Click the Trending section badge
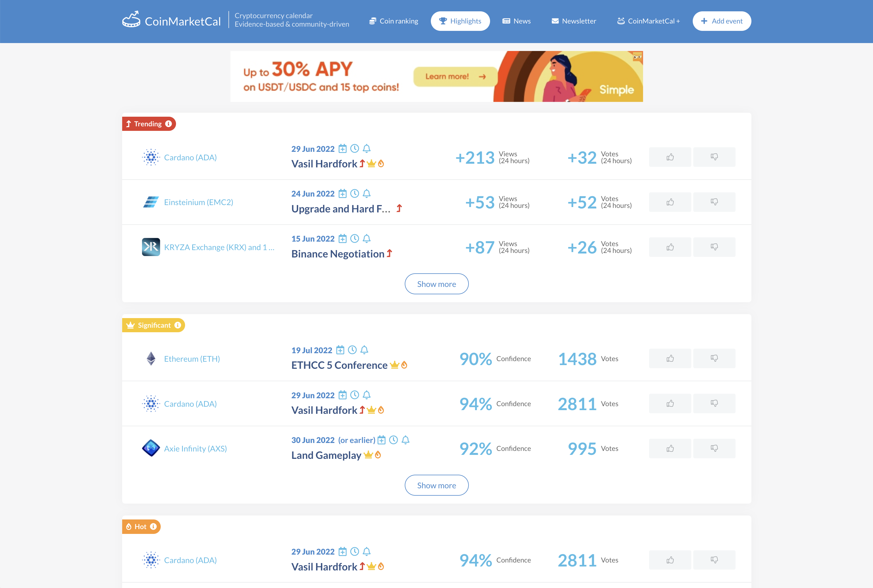 click(x=149, y=124)
